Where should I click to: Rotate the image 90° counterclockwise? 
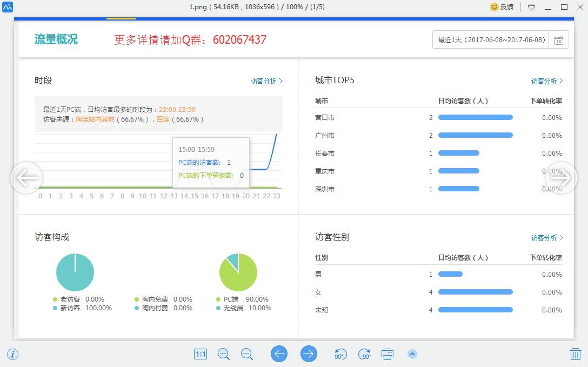[x=340, y=354]
